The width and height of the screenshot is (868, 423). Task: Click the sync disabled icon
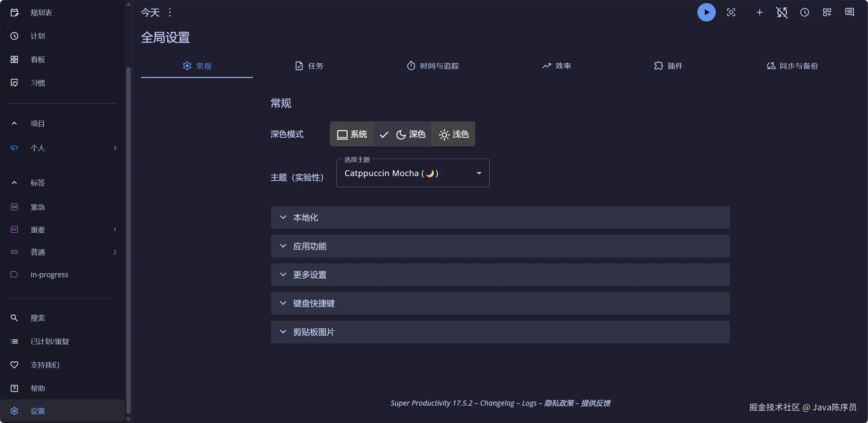pos(782,13)
